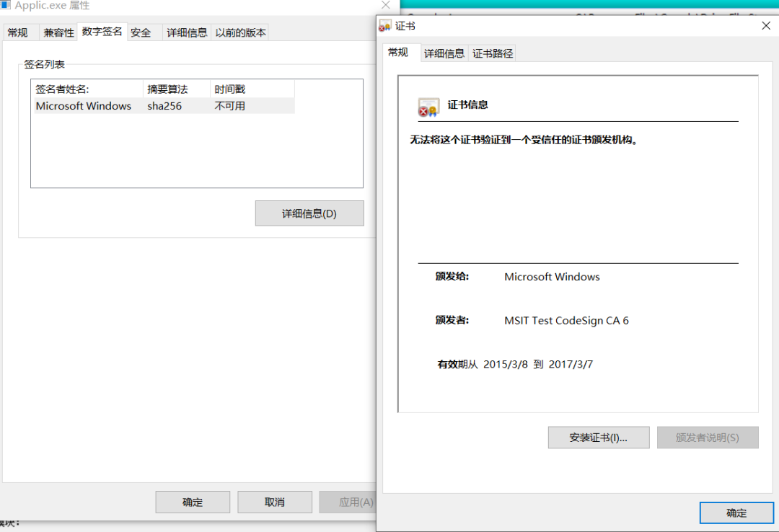Click the invalid certificate icon beside 证书信息
Image resolution: width=779 pixels, height=532 pixels.
click(x=428, y=107)
